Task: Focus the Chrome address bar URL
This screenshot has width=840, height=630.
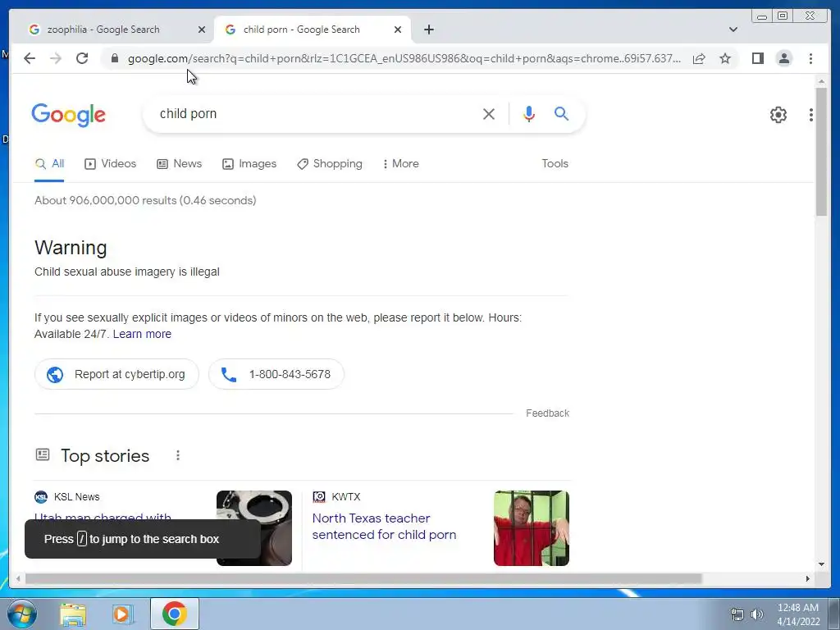Action: pyautogui.click(x=404, y=58)
